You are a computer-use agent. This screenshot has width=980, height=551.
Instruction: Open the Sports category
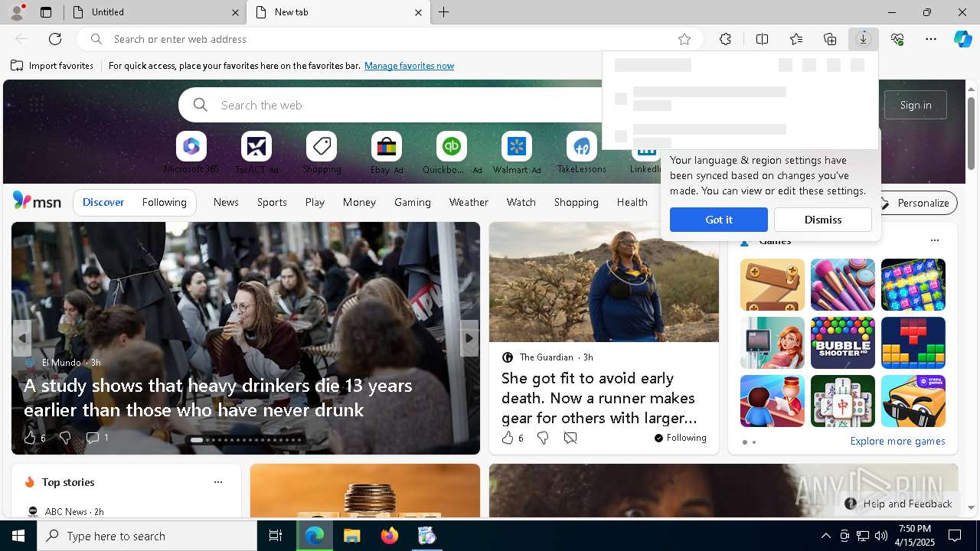(x=272, y=202)
